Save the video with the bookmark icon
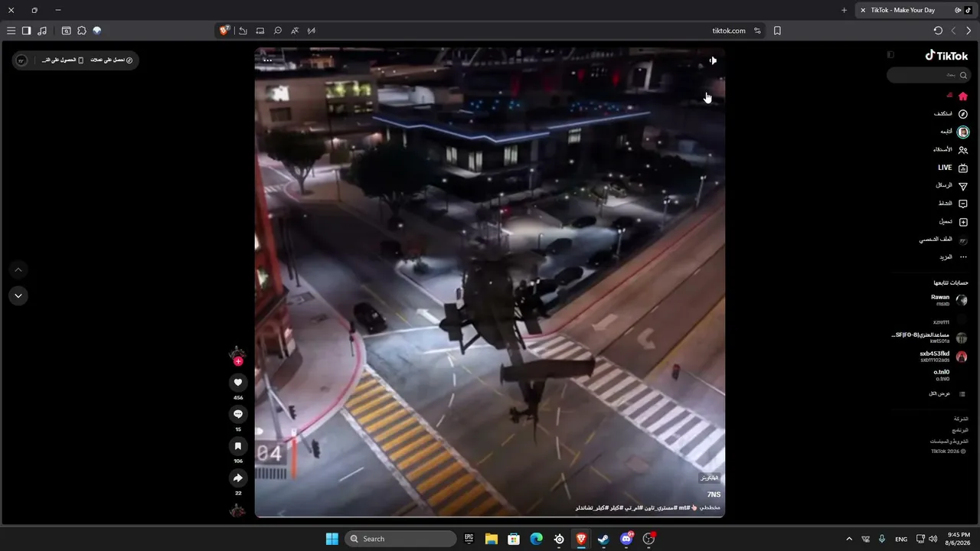Screen dimensions: 980x551 pos(238,446)
